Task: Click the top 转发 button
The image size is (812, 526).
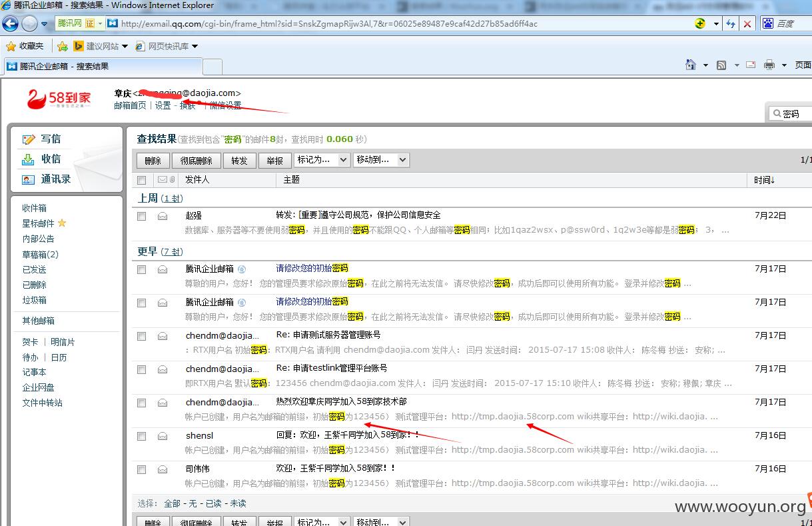Action: pos(239,160)
